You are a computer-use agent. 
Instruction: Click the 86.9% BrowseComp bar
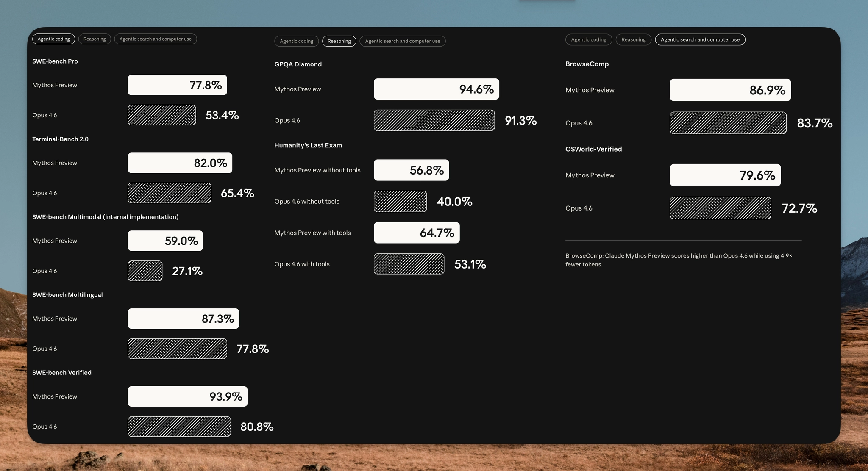pyautogui.click(x=730, y=90)
